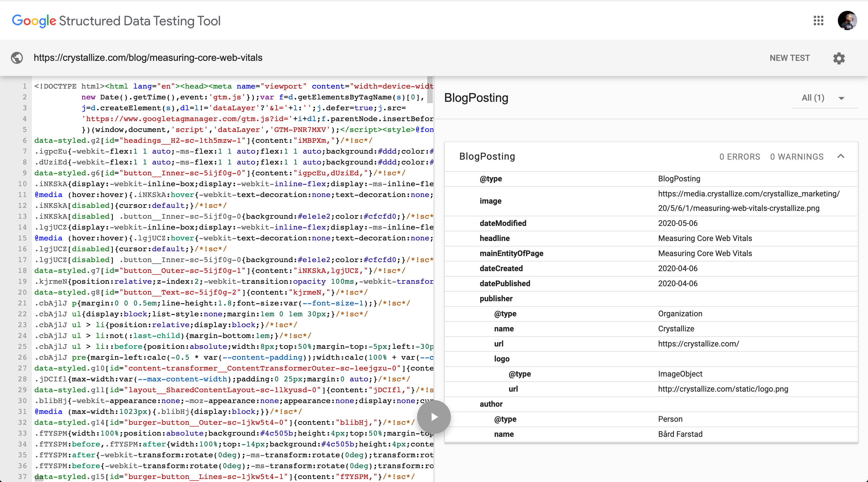Click the https://crystallize.com/ url value

pos(699,344)
